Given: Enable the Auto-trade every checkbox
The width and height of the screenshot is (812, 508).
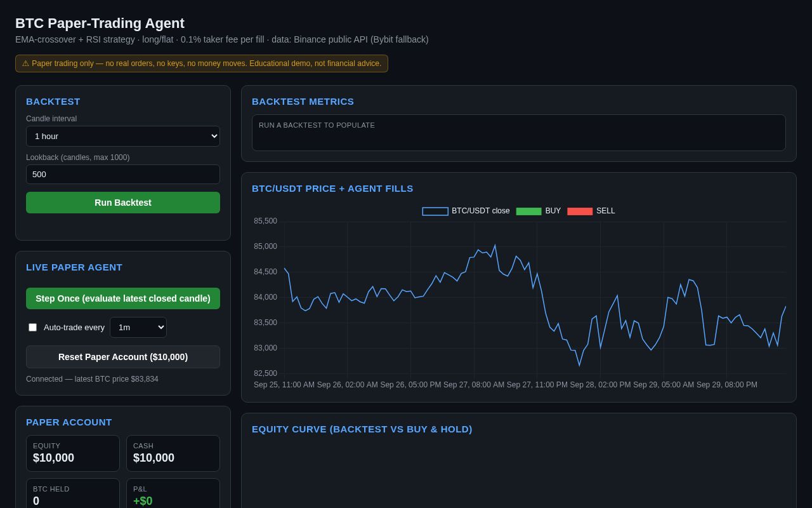Looking at the screenshot, I should click(x=33, y=328).
